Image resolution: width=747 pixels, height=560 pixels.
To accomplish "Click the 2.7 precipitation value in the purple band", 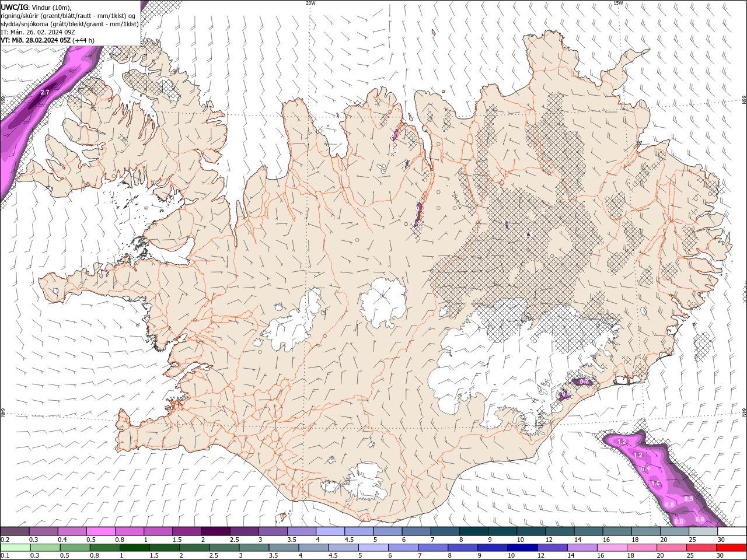I will tap(45, 92).
